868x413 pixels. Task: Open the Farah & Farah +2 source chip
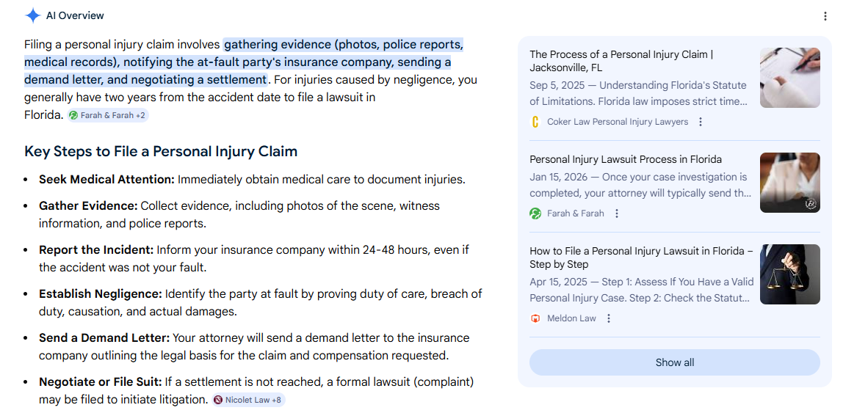(x=108, y=116)
